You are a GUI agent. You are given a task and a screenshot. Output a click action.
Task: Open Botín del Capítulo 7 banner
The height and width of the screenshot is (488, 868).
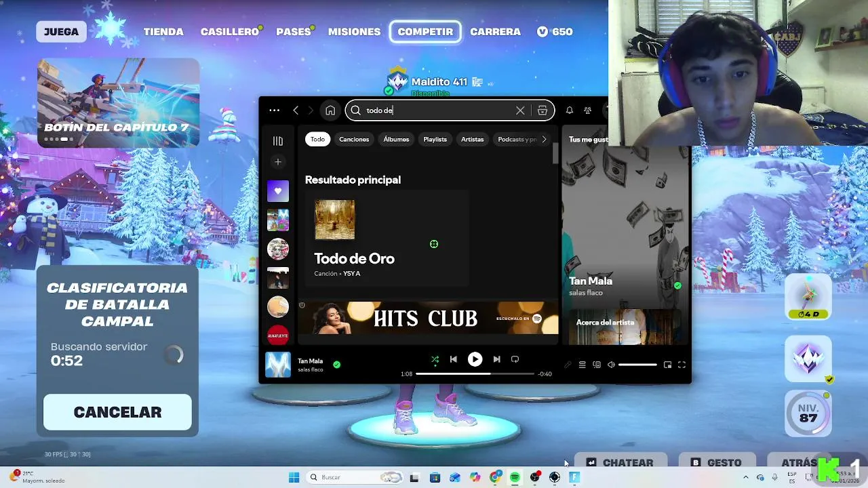(x=118, y=102)
